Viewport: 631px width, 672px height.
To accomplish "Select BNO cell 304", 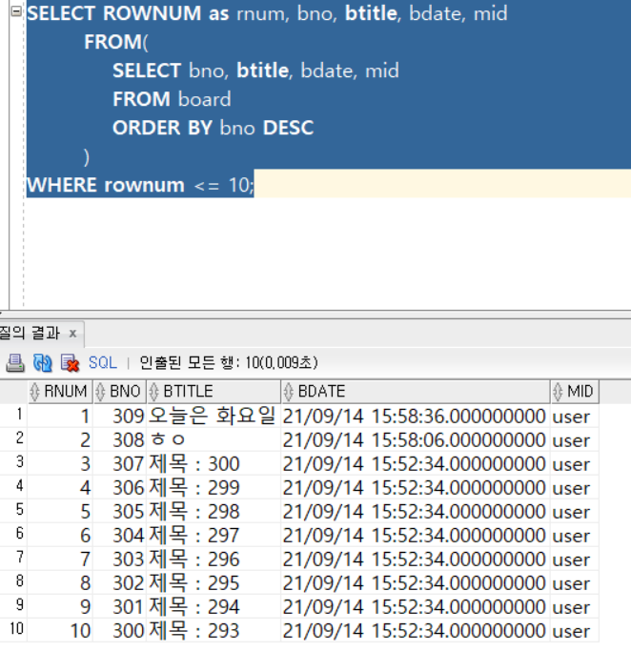I will tap(119, 535).
